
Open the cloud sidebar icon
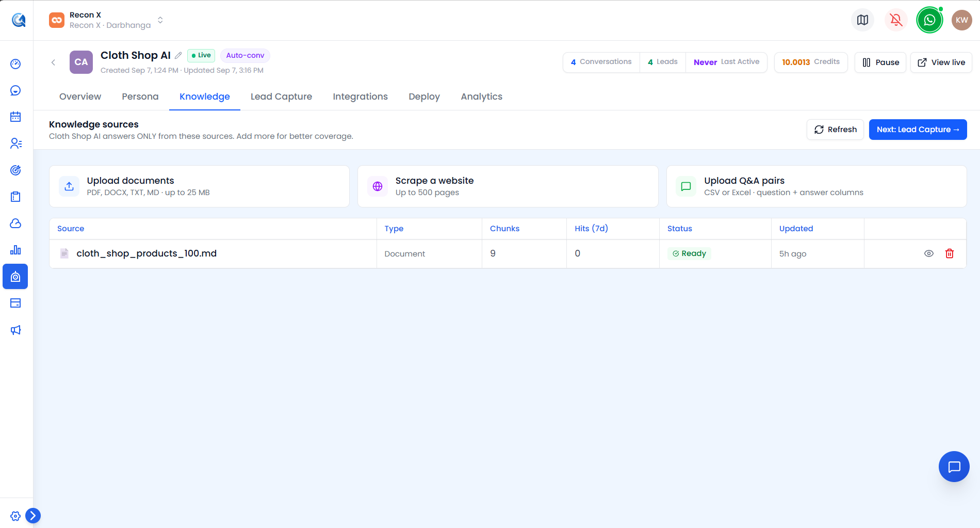click(15, 223)
